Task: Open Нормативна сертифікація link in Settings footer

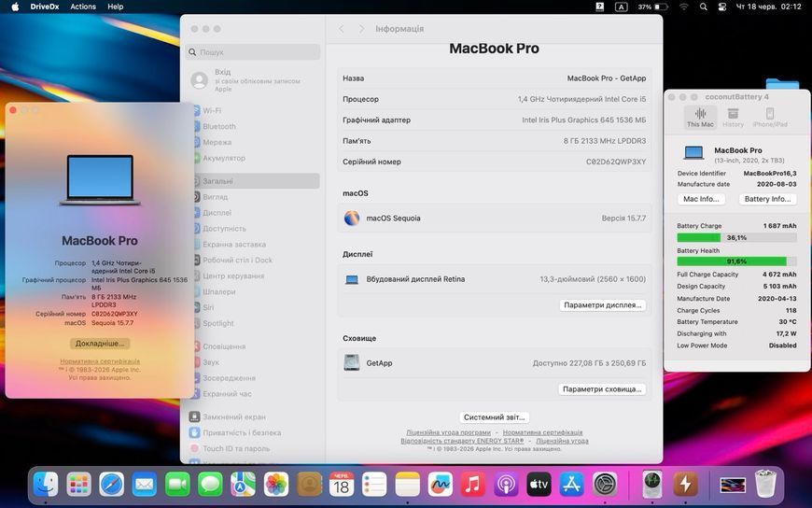Action: coord(542,432)
